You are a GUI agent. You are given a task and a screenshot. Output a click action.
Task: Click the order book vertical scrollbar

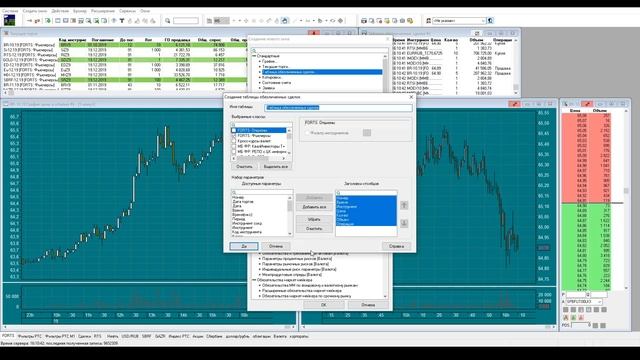[x=626, y=199]
